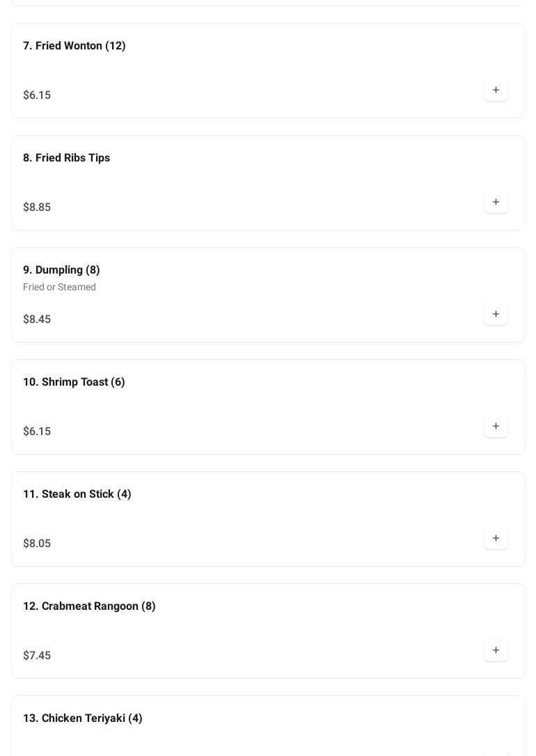Add Shrimp Toast (6) with plus button
The height and width of the screenshot is (756, 536).
[x=496, y=426]
